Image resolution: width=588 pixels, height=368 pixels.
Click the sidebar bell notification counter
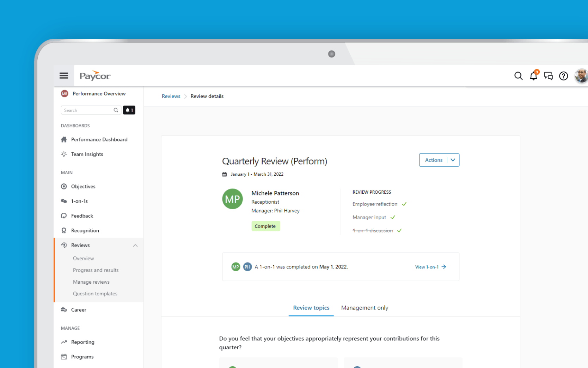click(129, 110)
